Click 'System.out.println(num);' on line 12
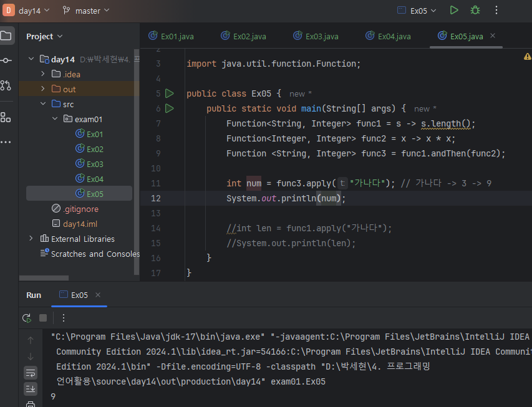532x407 pixels. point(286,198)
